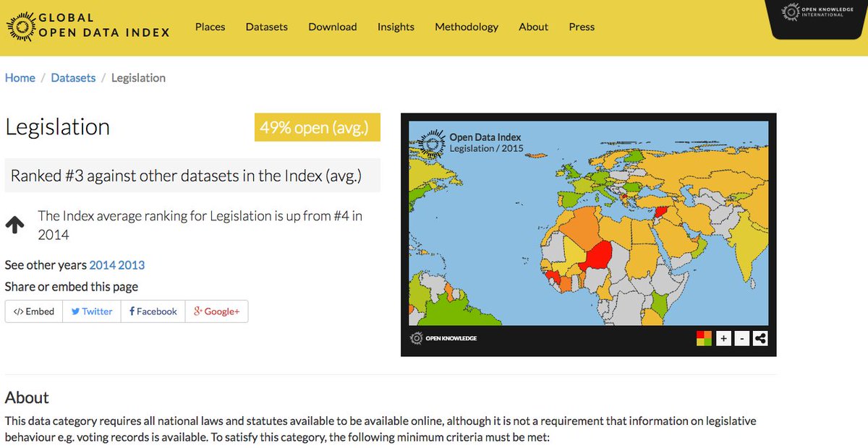Share this page on Google+
The image size is (868, 448).
(x=216, y=311)
